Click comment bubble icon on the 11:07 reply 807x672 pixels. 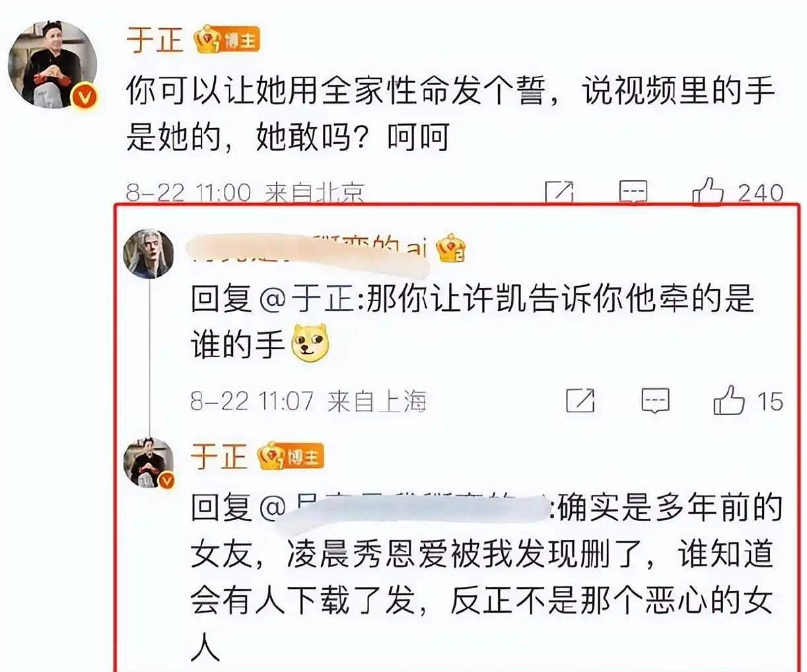click(x=655, y=401)
